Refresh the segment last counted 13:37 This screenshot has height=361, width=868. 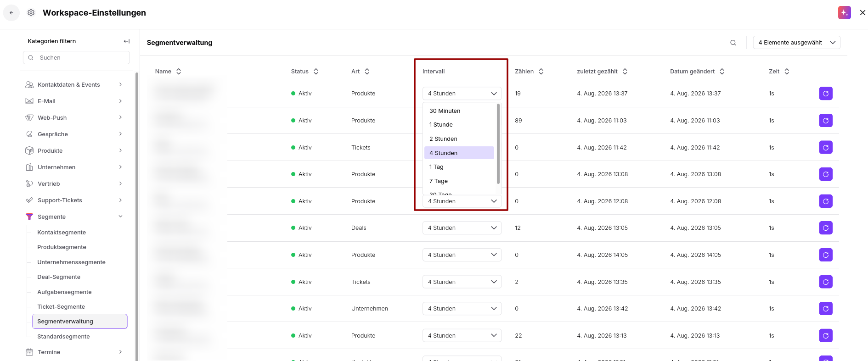(826, 94)
